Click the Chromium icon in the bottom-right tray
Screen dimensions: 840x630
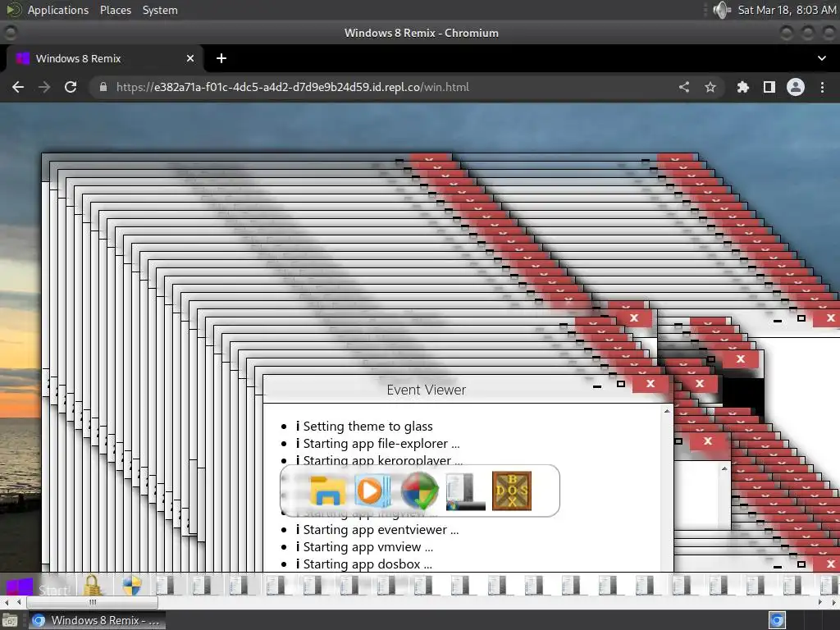pos(777,620)
